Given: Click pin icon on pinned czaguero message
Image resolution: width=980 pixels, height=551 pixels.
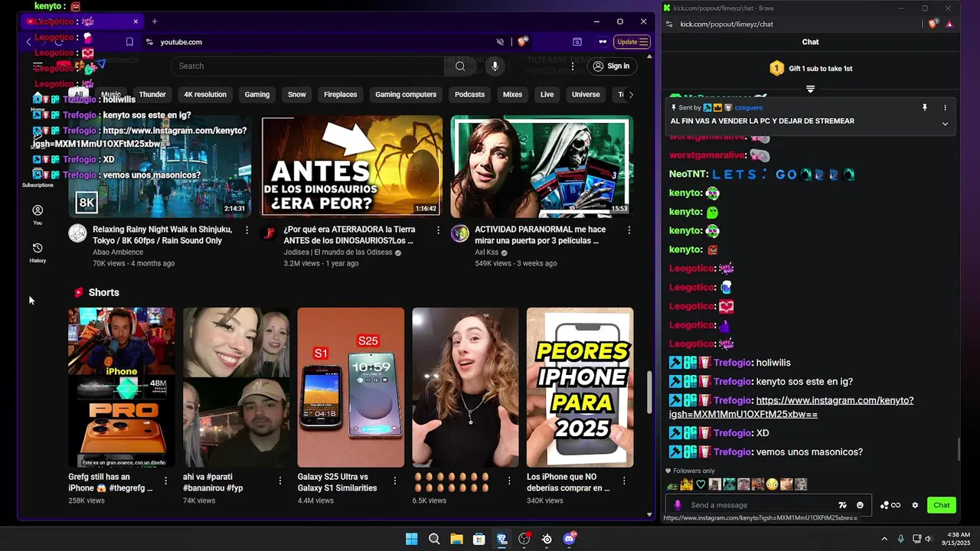Looking at the screenshot, I should [924, 108].
